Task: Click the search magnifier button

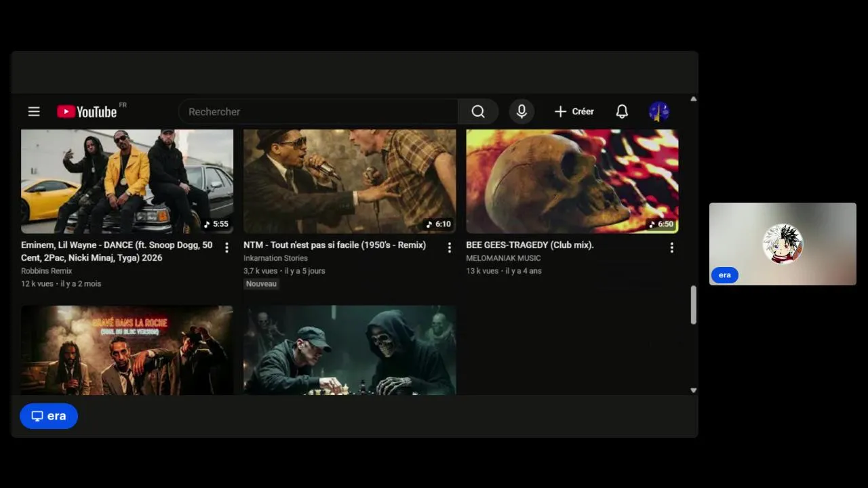Action: tap(478, 112)
